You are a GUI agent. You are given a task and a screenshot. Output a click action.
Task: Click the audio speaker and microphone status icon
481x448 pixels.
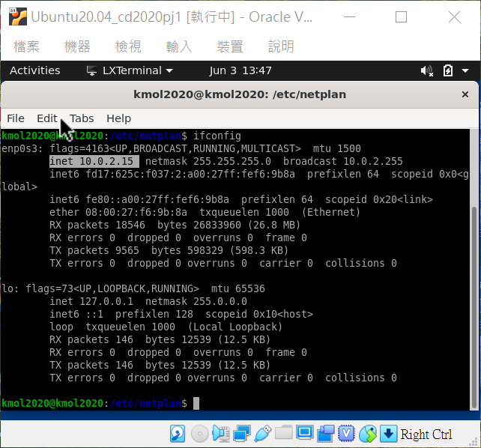pos(221,434)
